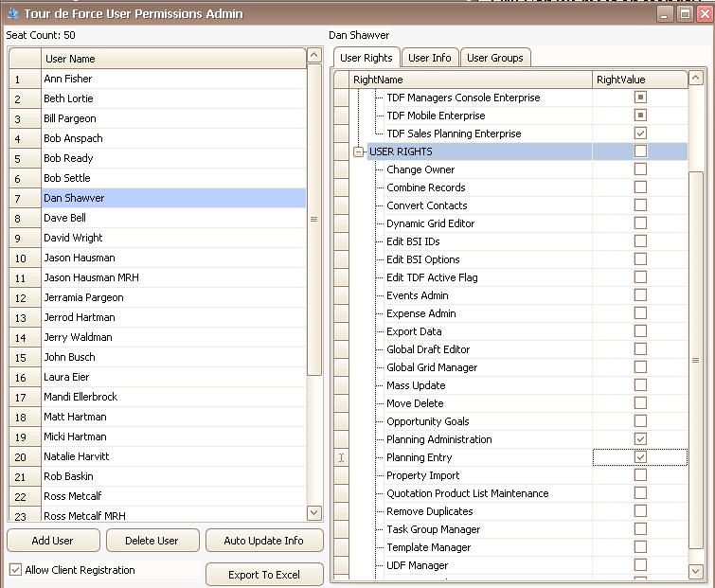Viewport: 715px width, 588px height.
Task: Click the Delete User button
Action: 152,541
